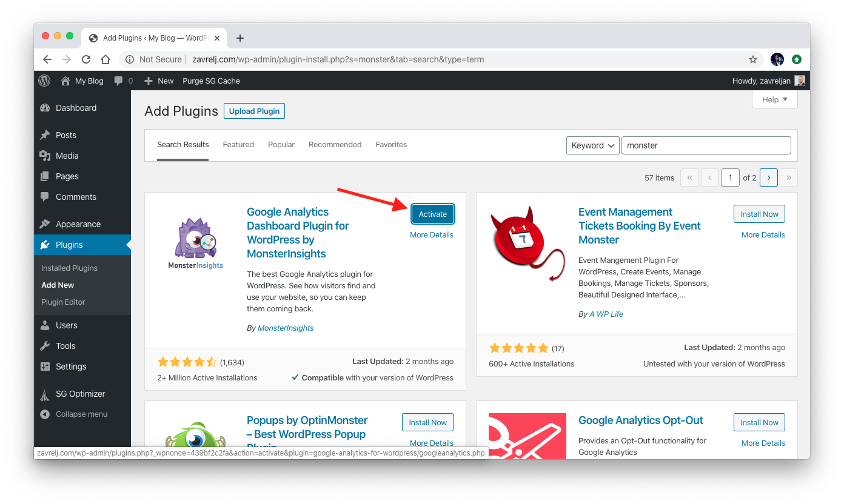This screenshot has width=844, height=504.
Task: Click the Not Secure site info icon
Action: tap(129, 59)
